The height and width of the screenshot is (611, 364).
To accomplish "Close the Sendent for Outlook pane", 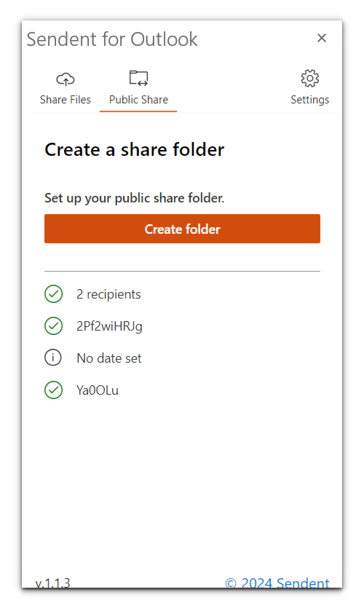I will point(322,38).
